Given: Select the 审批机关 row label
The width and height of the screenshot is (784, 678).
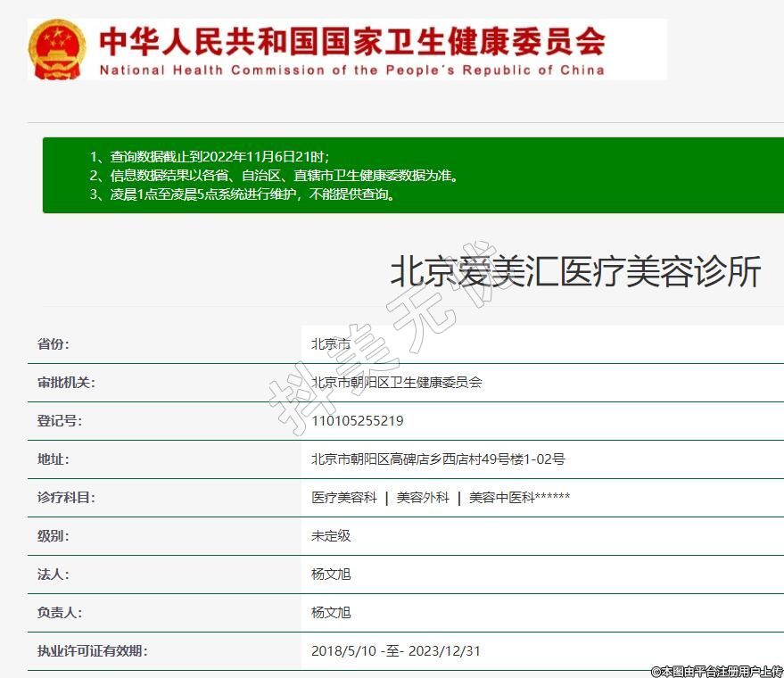Looking at the screenshot, I should point(65,383).
